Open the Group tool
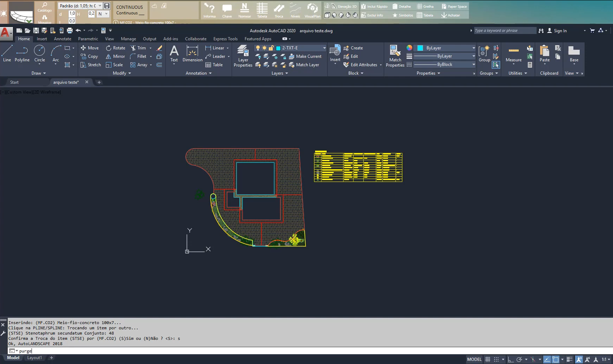This screenshot has width=613, height=364. (x=484, y=53)
